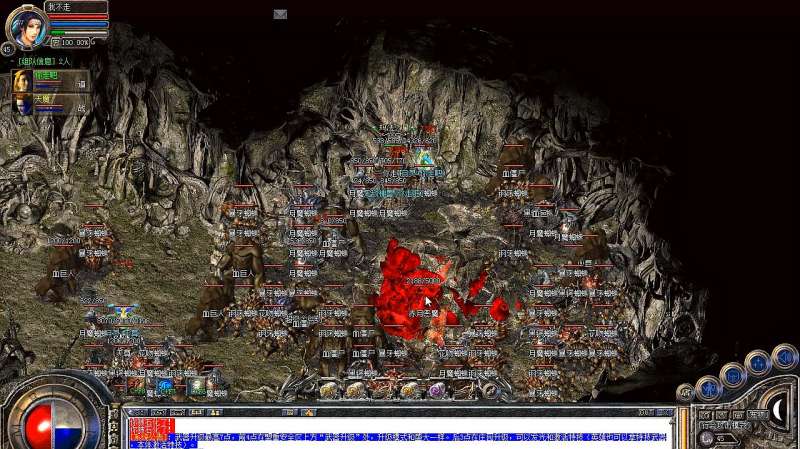This screenshot has width=800, height=449.
Task: Use the sixth quick-slot item
Action: click(463, 390)
